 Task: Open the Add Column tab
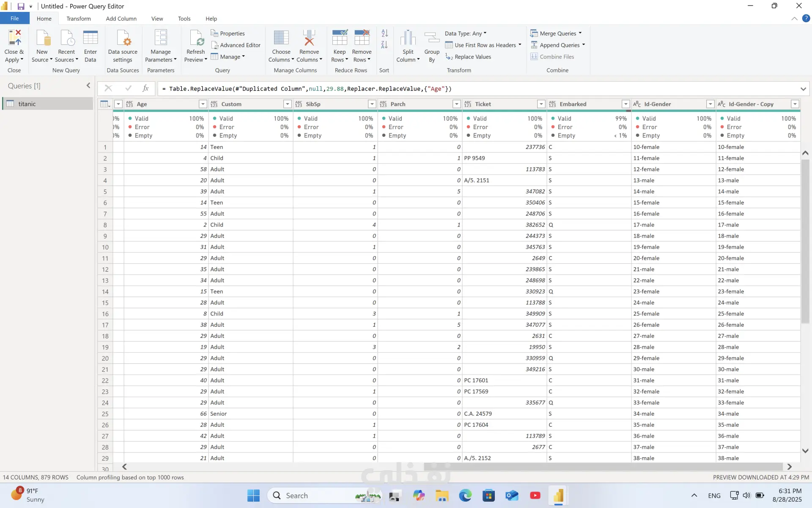click(x=121, y=19)
